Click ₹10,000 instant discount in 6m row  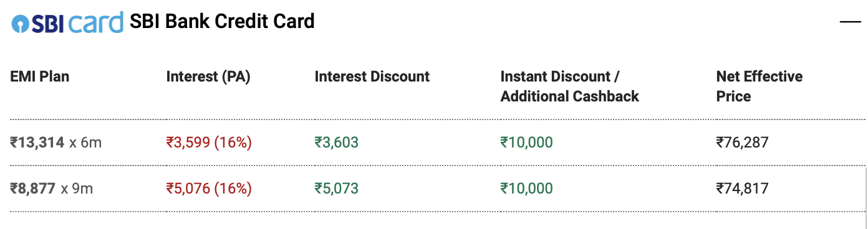526,143
